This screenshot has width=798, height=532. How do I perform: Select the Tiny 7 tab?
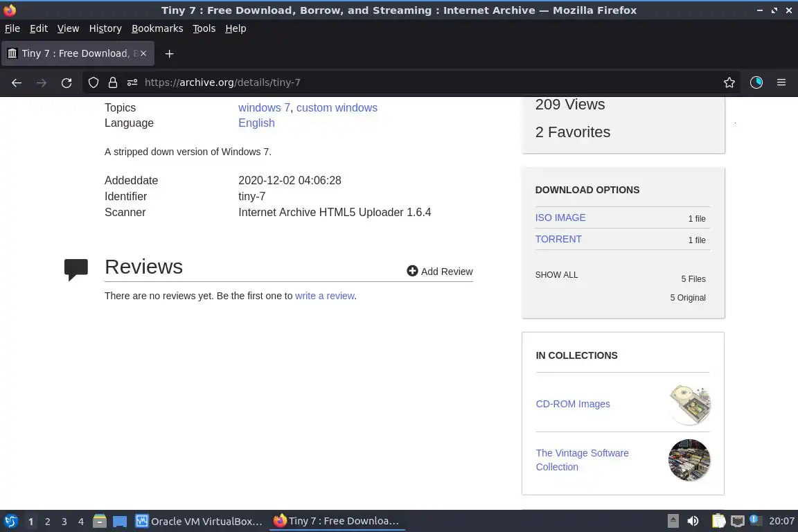point(78,53)
